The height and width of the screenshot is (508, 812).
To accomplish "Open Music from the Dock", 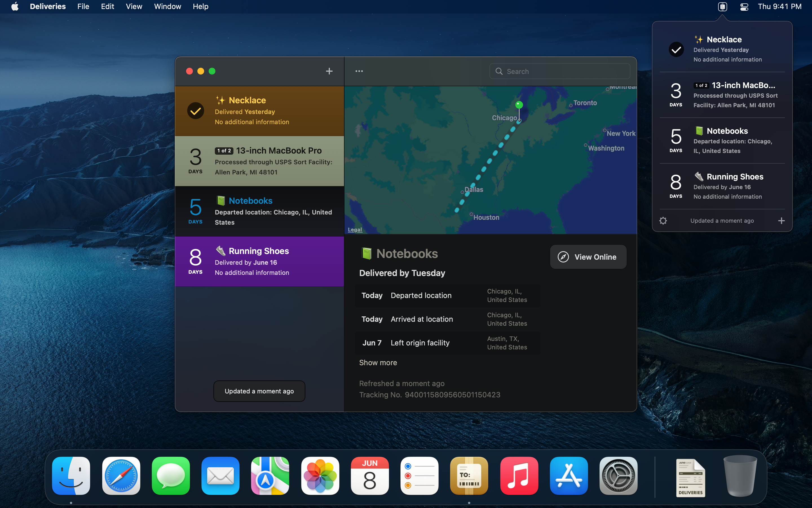I will tap(519, 476).
